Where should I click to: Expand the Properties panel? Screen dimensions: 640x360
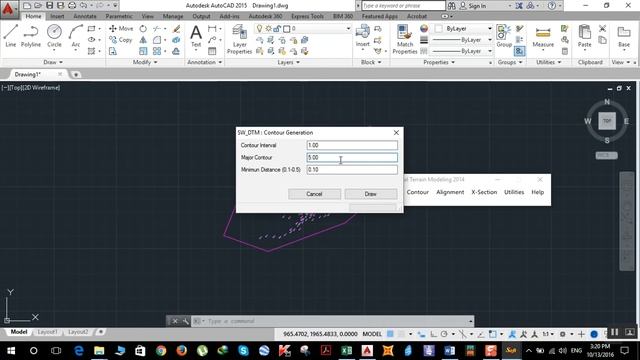[439, 62]
